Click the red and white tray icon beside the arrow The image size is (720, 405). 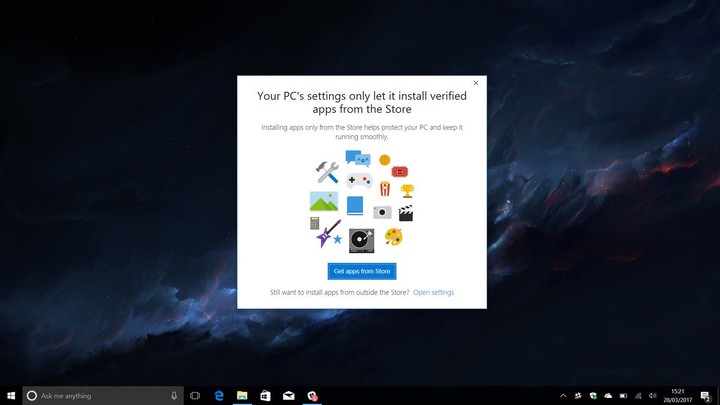click(x=578, y=396)
